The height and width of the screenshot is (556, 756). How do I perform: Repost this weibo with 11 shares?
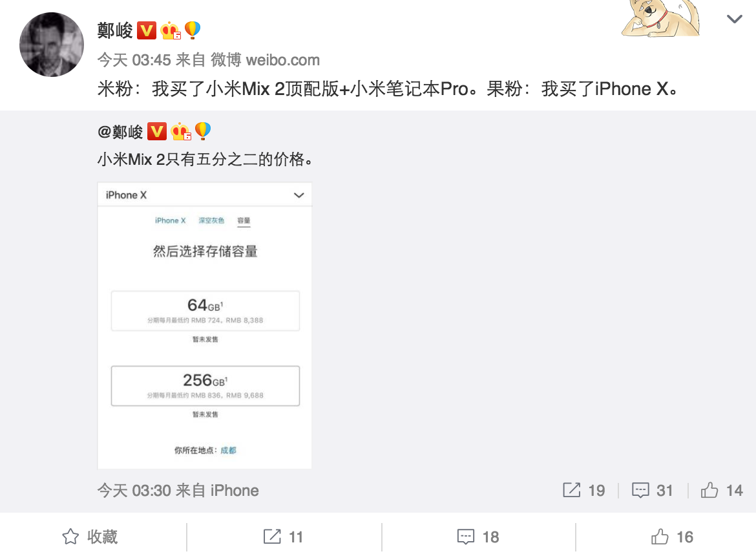284,537
